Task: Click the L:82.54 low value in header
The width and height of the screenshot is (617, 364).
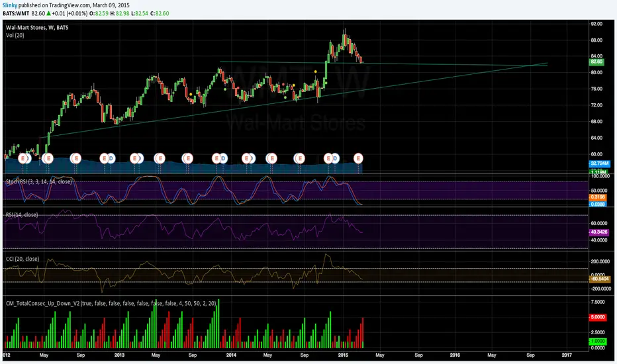Action: (140, 13)
